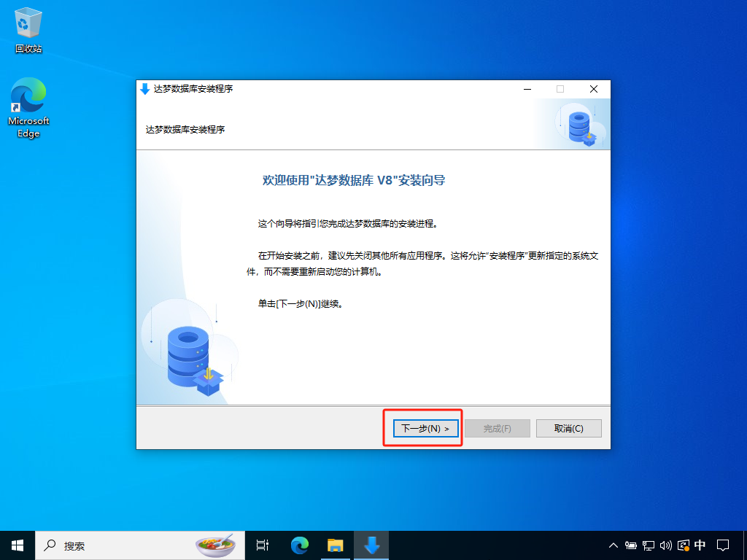
Task: Launch Microsoft Edge from the taskbar
Action: (299, 545)
